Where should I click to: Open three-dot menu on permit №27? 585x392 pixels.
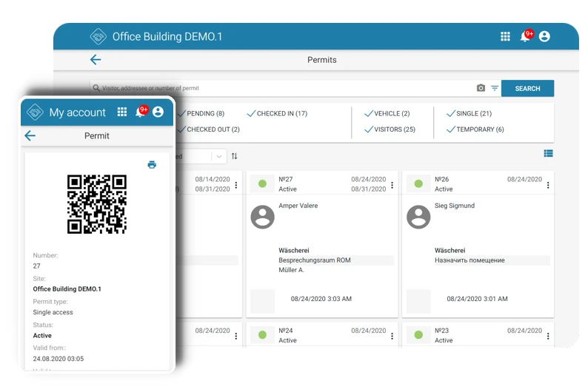[x=392, y=186]
